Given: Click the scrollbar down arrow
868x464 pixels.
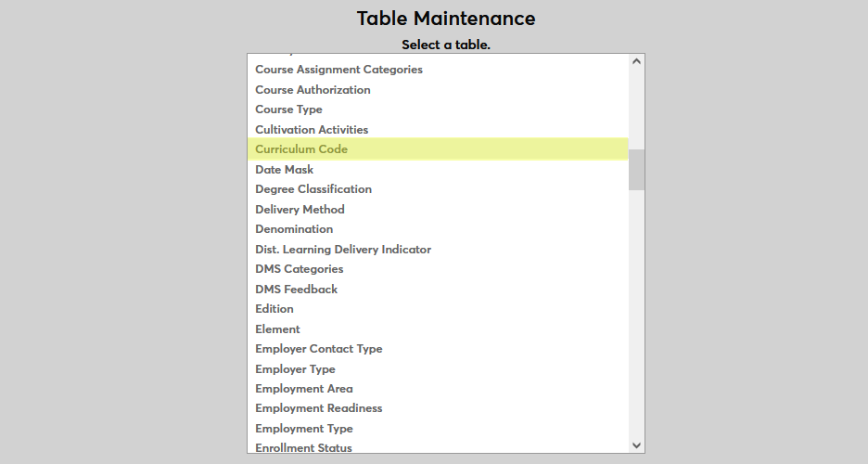Looking at the screenshot, I should coord(636,445).
